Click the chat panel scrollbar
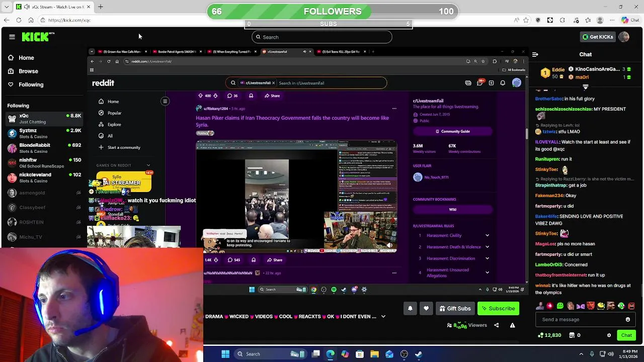 pyautogui.click(x=641, y=290)
